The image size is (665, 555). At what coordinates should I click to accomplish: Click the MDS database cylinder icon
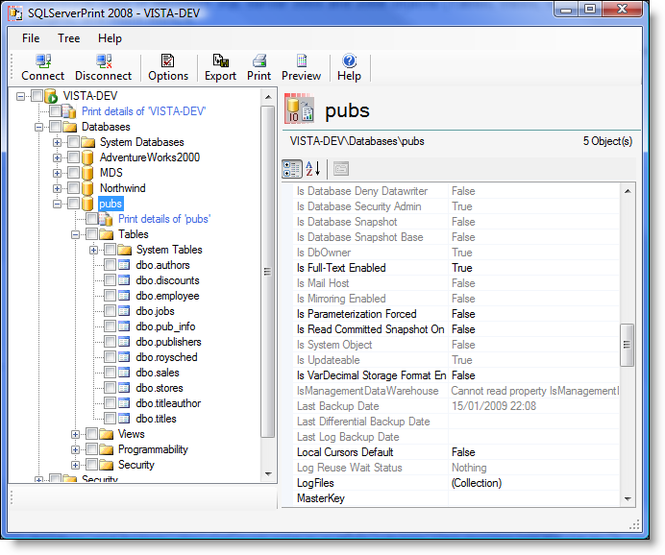87,173
